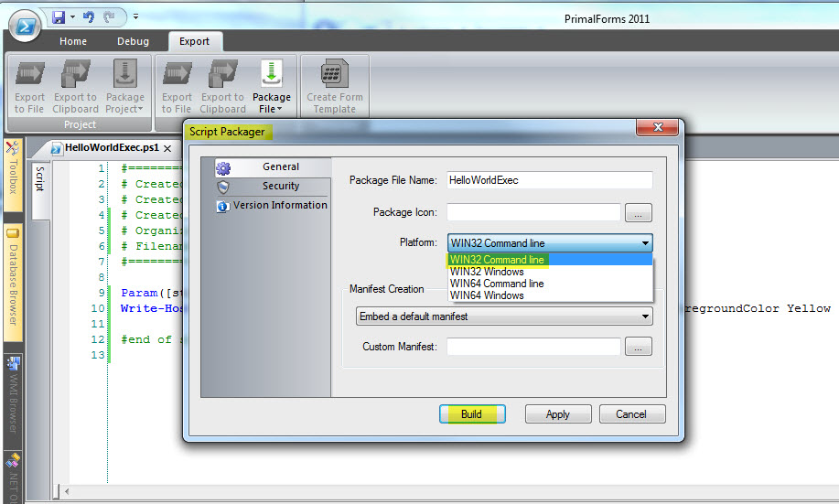Choose WIN32 Command line platform option
Screen dimensions: 839x504
550,260
